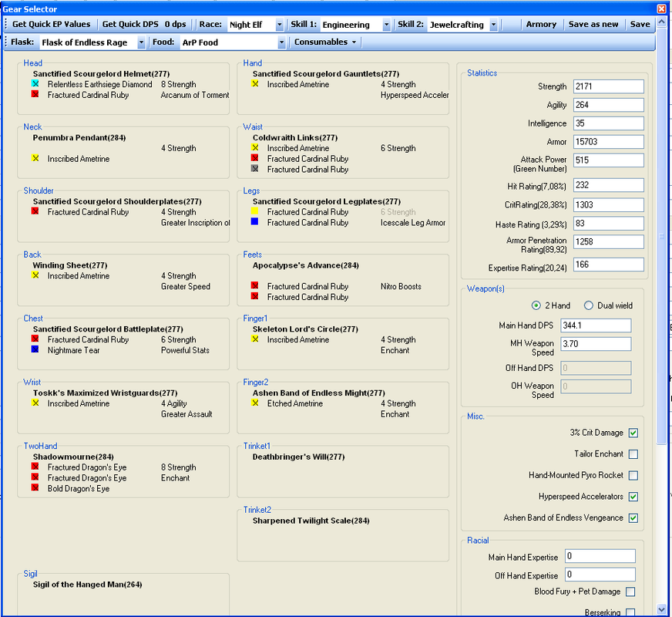The width and height of the screenshot is (672, 617).
Task: Click red gem icon in Head Fractured Cardinal Ruby row
Action: point(35,94)
